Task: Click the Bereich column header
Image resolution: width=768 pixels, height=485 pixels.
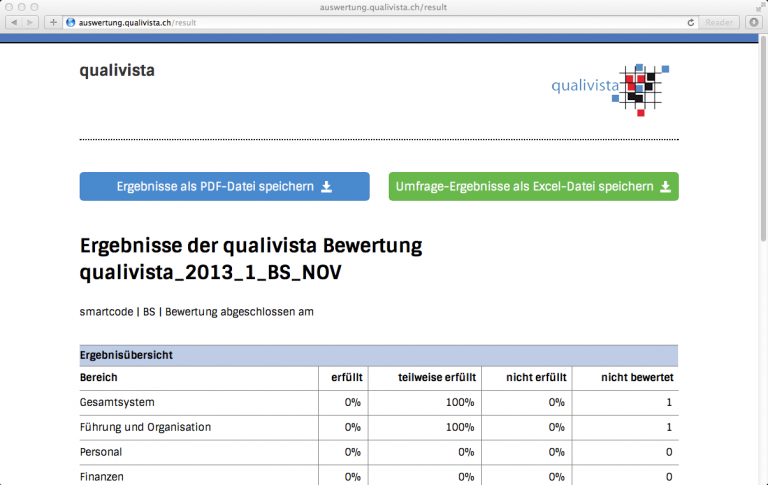Action: tap(98, 377)
